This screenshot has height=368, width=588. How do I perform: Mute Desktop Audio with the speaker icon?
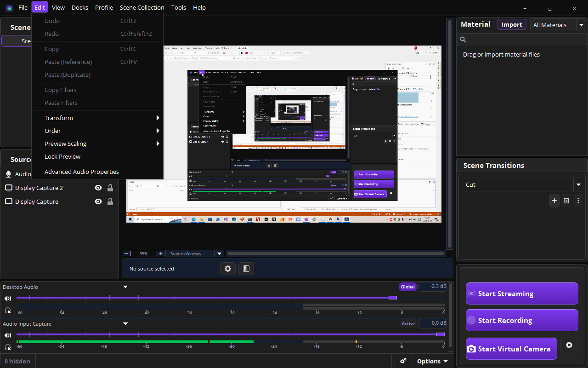pos(8,298)
